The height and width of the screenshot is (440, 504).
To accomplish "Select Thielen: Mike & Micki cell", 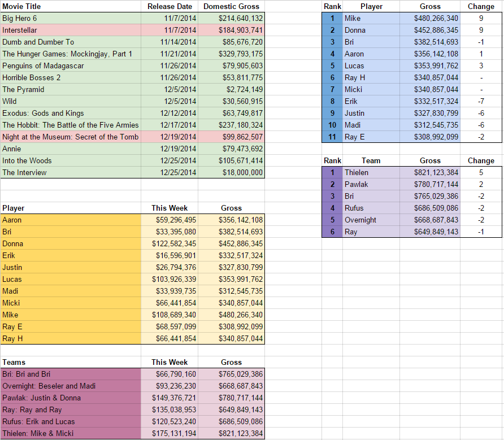I will pos(71,434).
